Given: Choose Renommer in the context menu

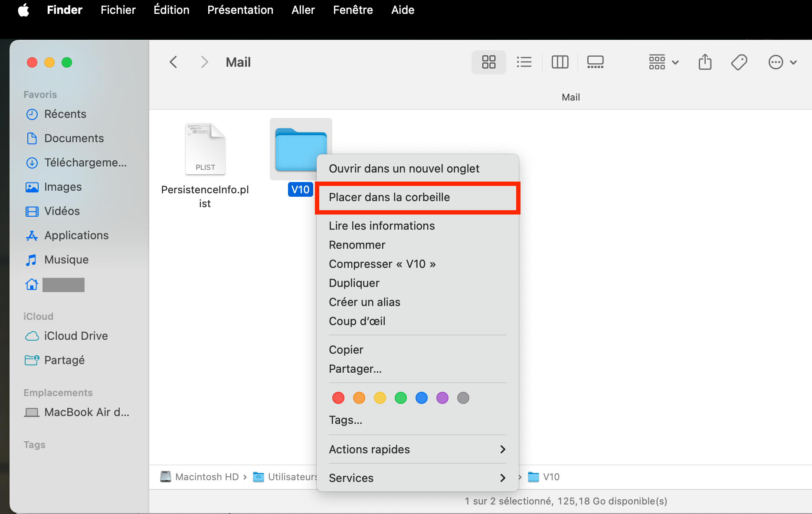Looking at the screenshot, I should (418, 245).
